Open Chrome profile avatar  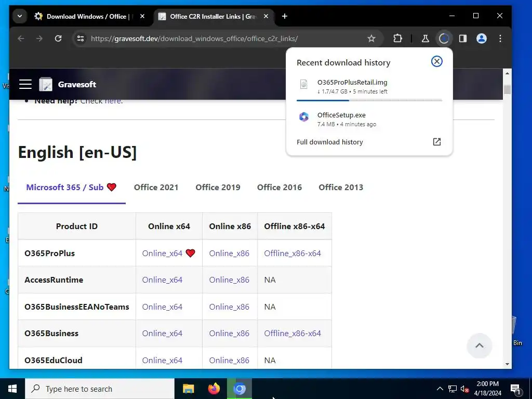482,38
